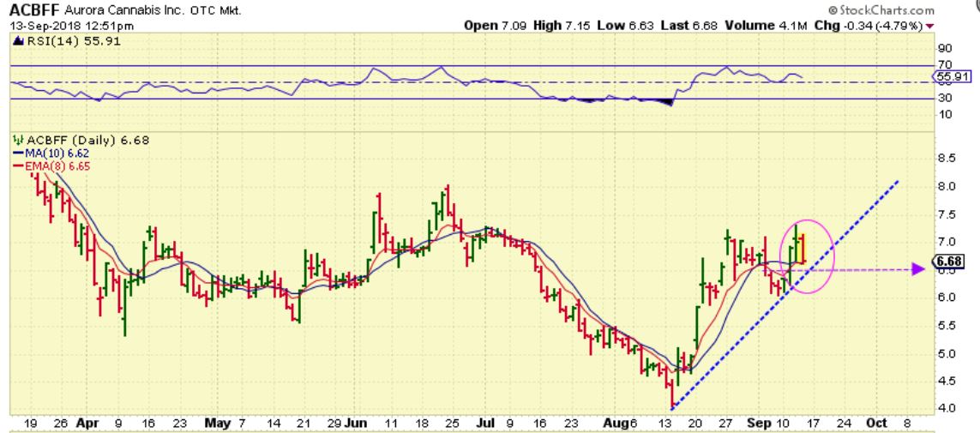Click the 6.68 last-price tag on price axis
Screen dimensions: 980x433
click(950, 261)
